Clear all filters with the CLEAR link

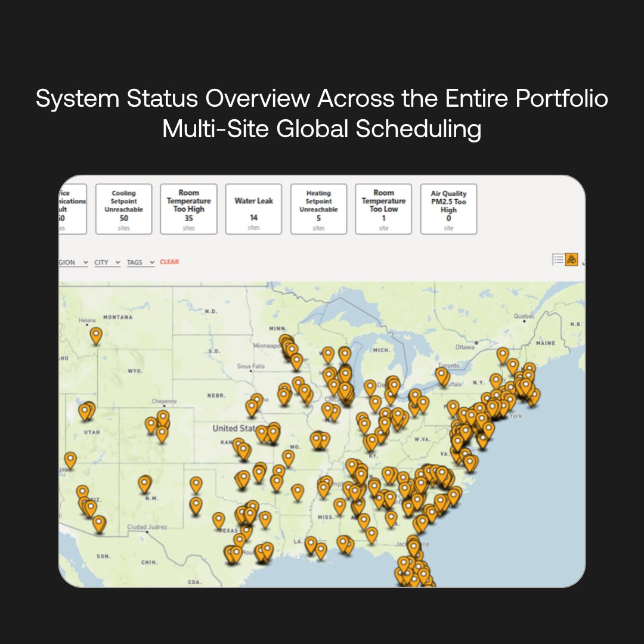point(169,262)
